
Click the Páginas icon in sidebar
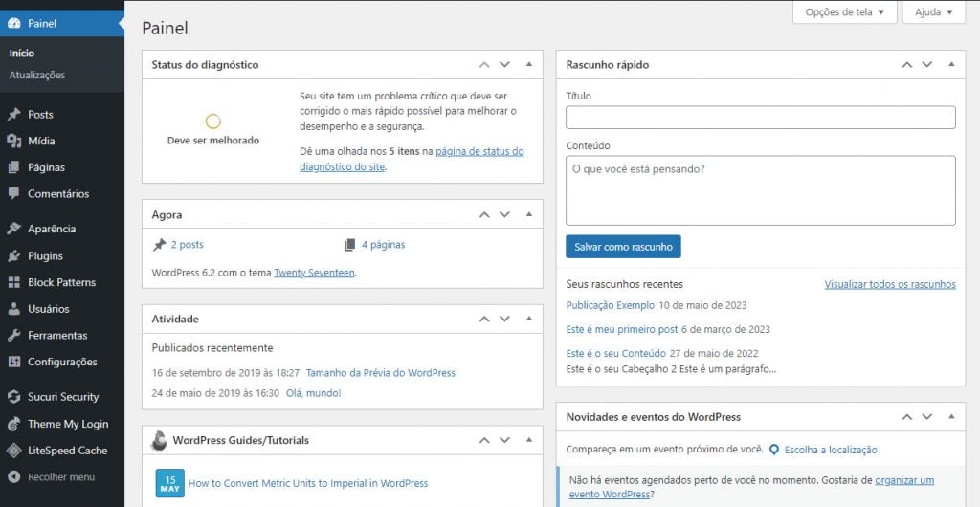pos(13,167)
